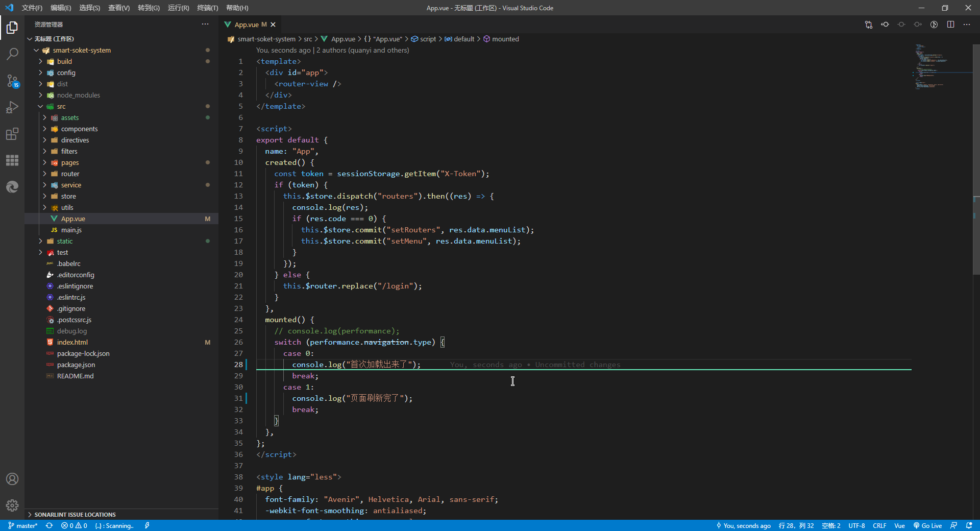Click the code minimap preview
This screenshot has width=980, height=531.
[941, 67]
